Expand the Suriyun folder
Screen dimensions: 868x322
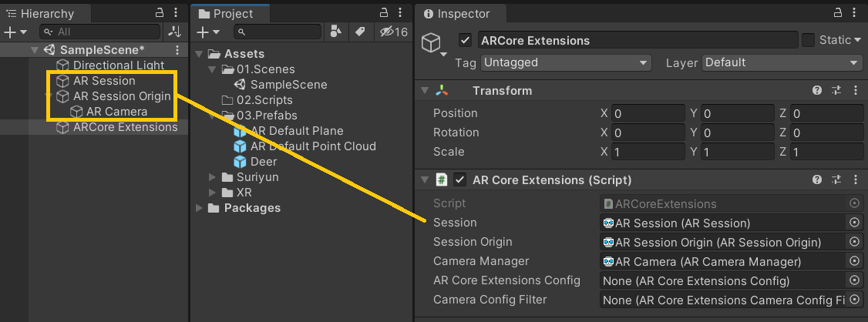pyautogui.click(x=213, y=177)
